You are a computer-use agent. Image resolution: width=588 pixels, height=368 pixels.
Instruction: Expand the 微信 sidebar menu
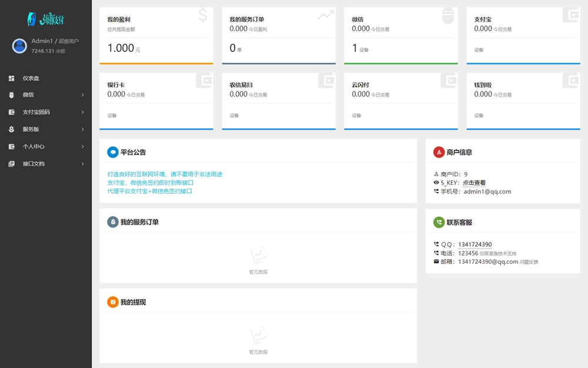click(x=46, y=95)
